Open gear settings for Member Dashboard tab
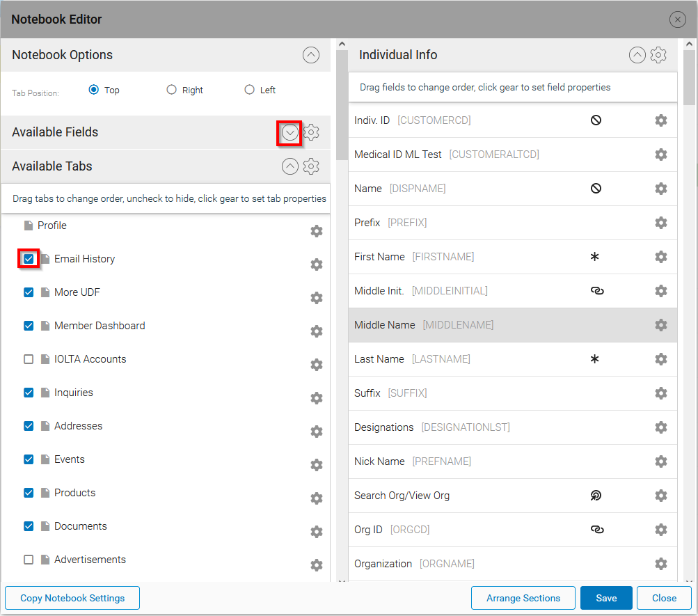This screenshot has height=616, width=698. click(x=317, y=331)
